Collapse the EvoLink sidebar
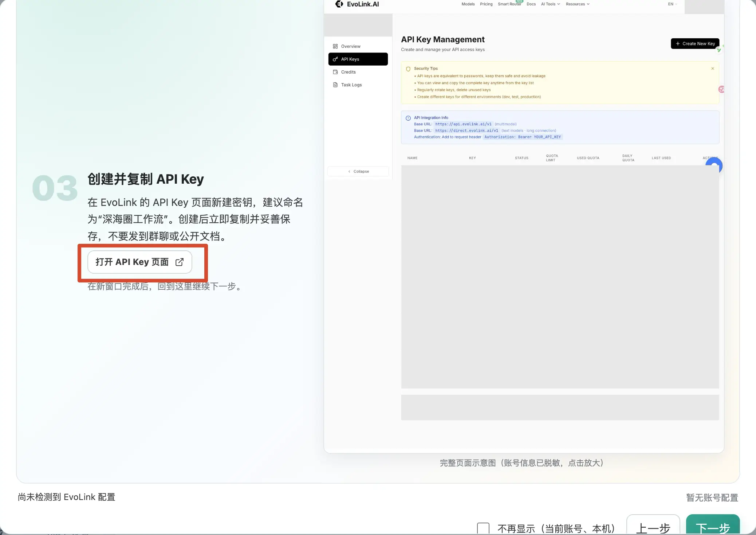Screen dimensions: 756x535 click(x=358, y=171)
